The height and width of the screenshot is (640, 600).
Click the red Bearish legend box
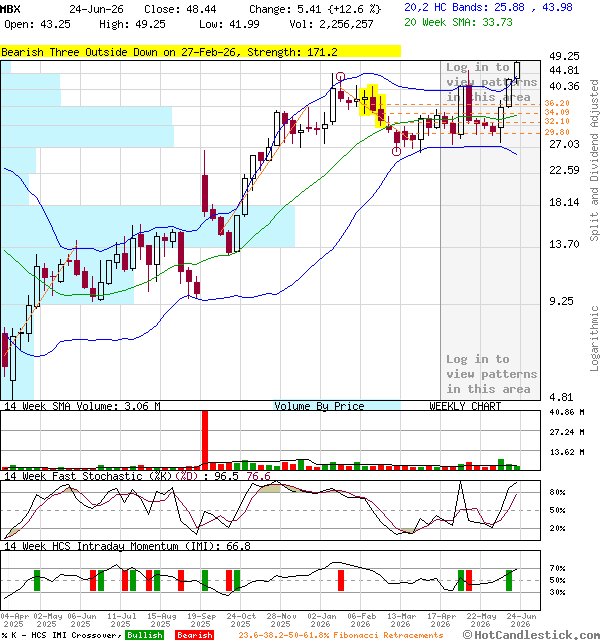tap(194, 635)
